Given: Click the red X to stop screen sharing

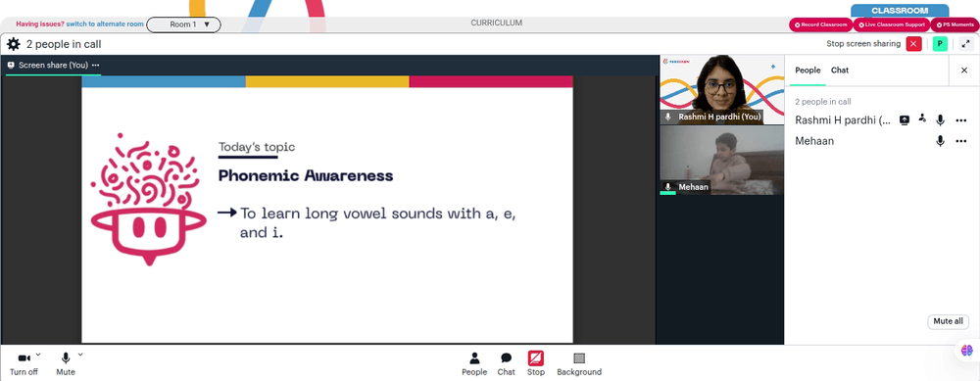Looking at the screenshot, I should tap(913, 44).
